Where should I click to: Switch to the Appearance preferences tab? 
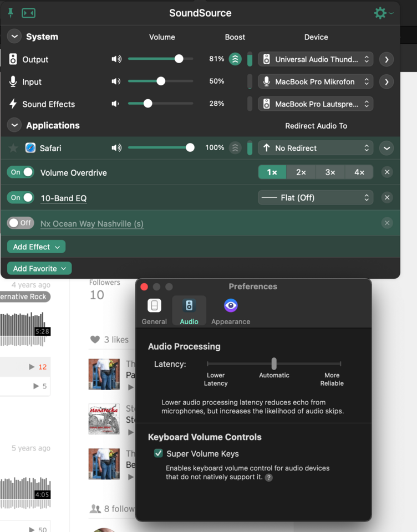231,311
